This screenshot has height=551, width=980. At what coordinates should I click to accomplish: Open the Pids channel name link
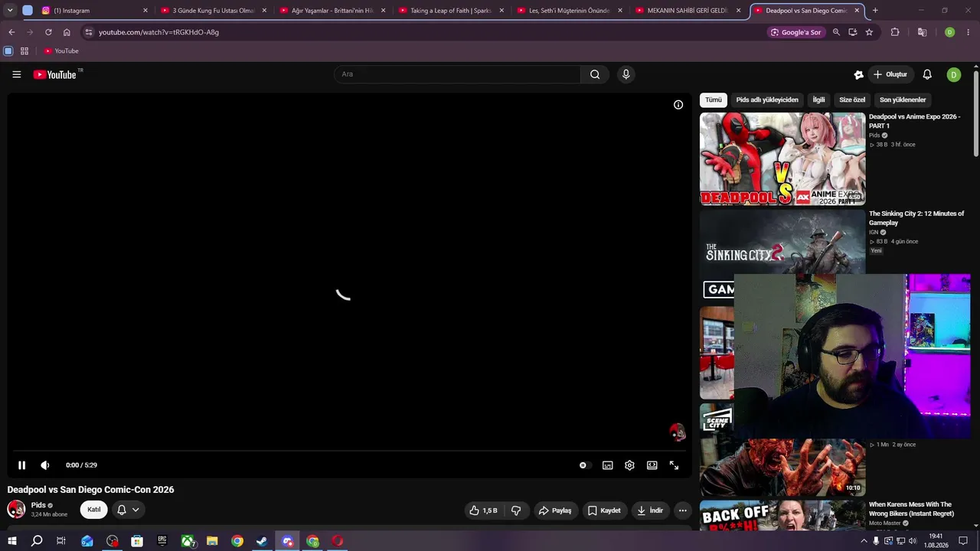[x=38, y=505]
